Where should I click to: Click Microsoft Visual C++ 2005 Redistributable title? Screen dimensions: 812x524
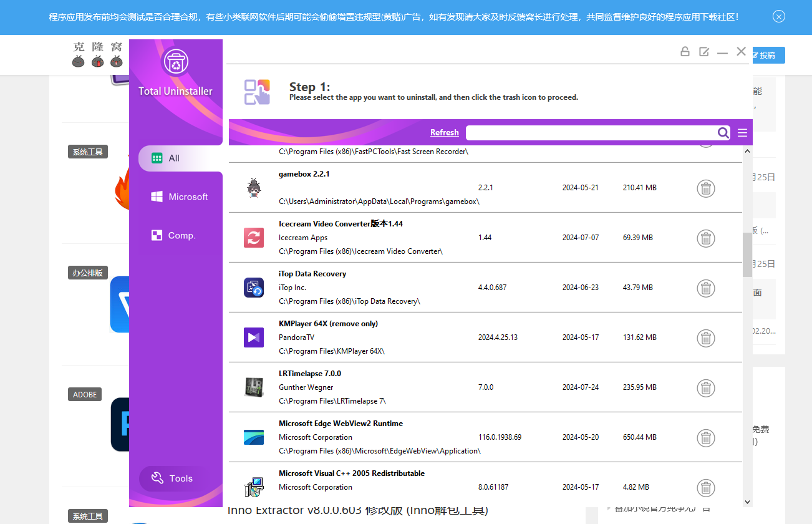tap(352, 473)
